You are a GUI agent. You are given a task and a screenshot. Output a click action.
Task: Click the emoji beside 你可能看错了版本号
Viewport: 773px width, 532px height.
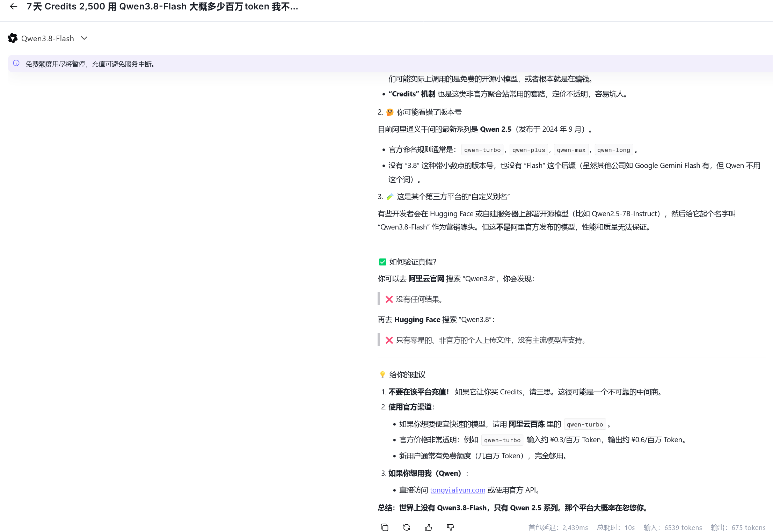390,112
